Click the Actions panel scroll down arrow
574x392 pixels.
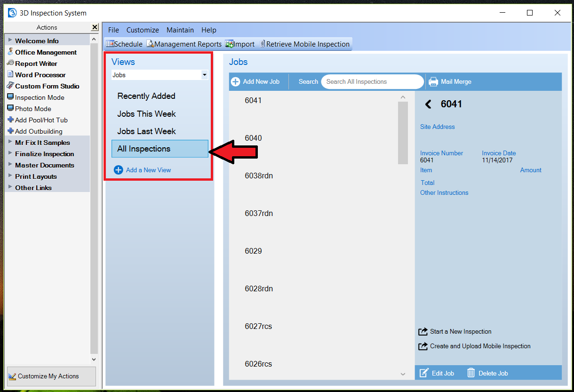click(x=94, y=360)
